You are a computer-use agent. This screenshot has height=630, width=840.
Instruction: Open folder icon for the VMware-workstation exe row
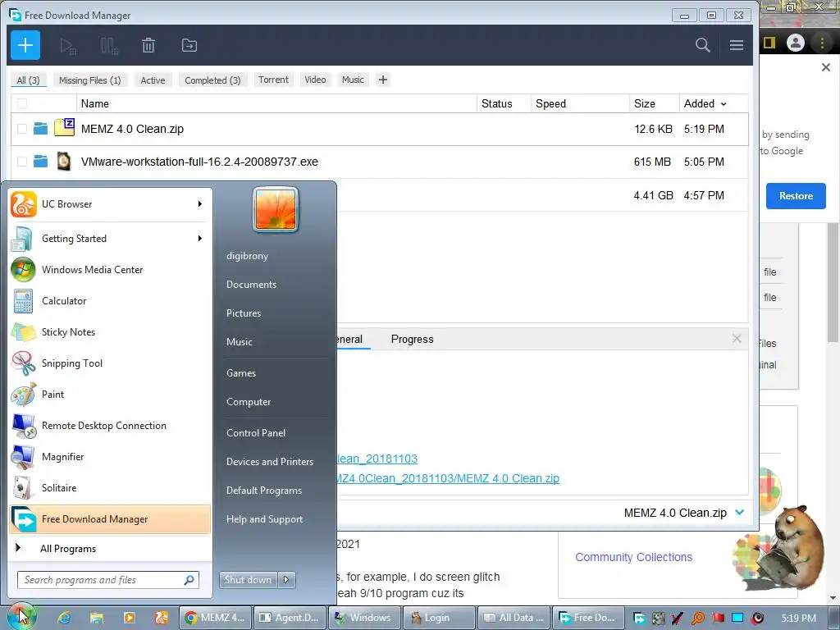point(41,162)
